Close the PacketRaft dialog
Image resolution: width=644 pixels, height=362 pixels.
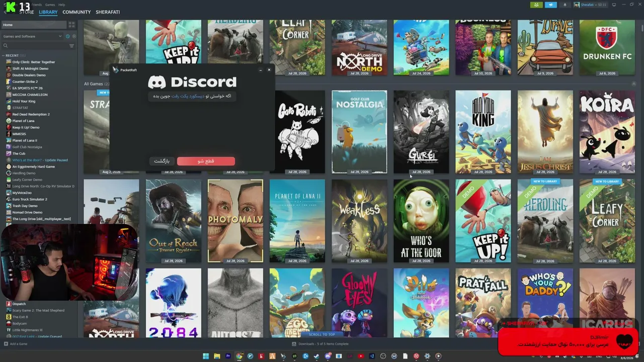click(x=269, y=70)
